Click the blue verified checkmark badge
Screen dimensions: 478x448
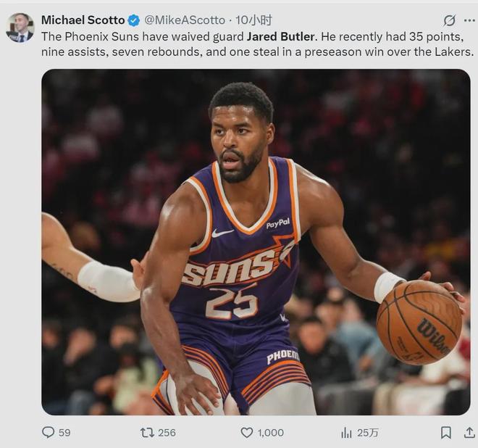click(x=134, y=20)
